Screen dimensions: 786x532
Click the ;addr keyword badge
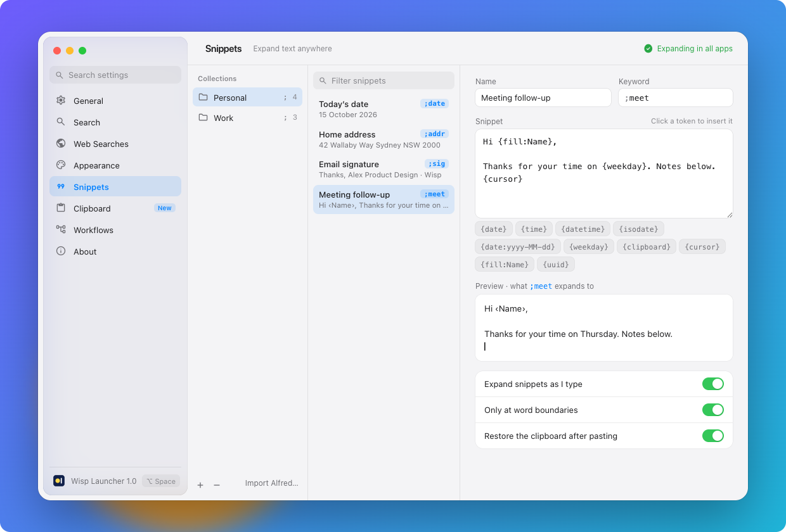point(434,134)
